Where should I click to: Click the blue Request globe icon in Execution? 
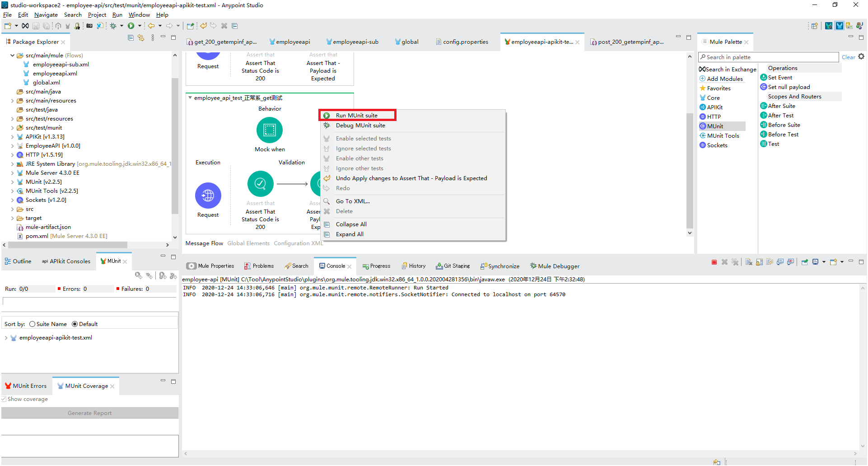(208, 196)
